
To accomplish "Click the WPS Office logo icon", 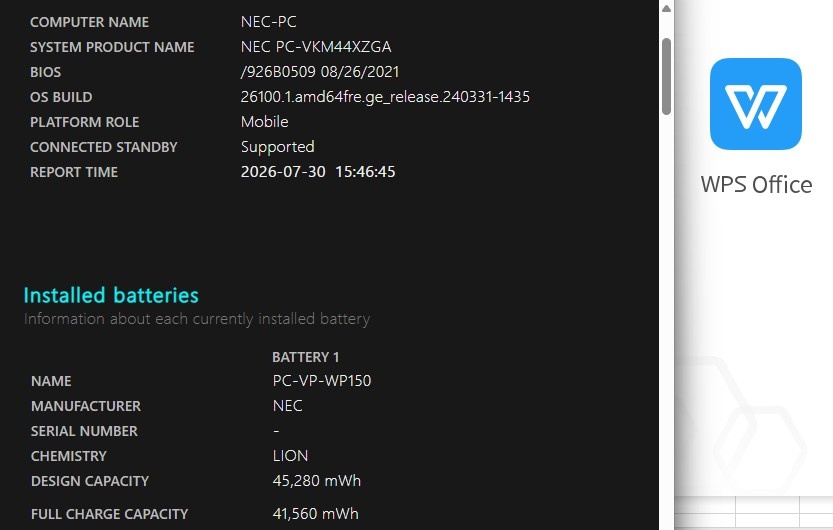I will click(x=755, y=104).
